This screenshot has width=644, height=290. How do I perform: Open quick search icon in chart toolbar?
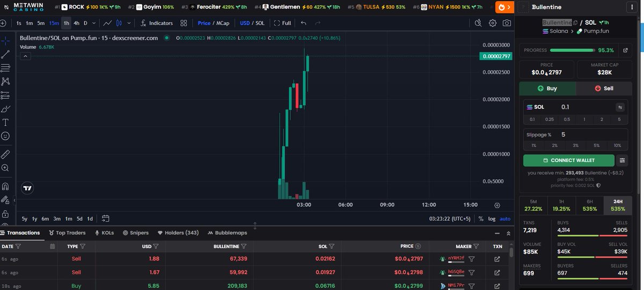click(x=479, y=23)
